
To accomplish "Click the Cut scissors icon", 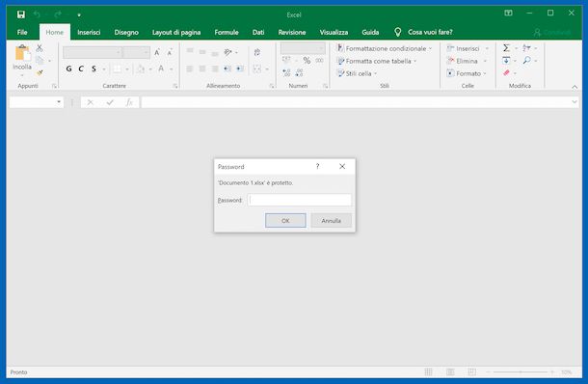I will [40, 47].
